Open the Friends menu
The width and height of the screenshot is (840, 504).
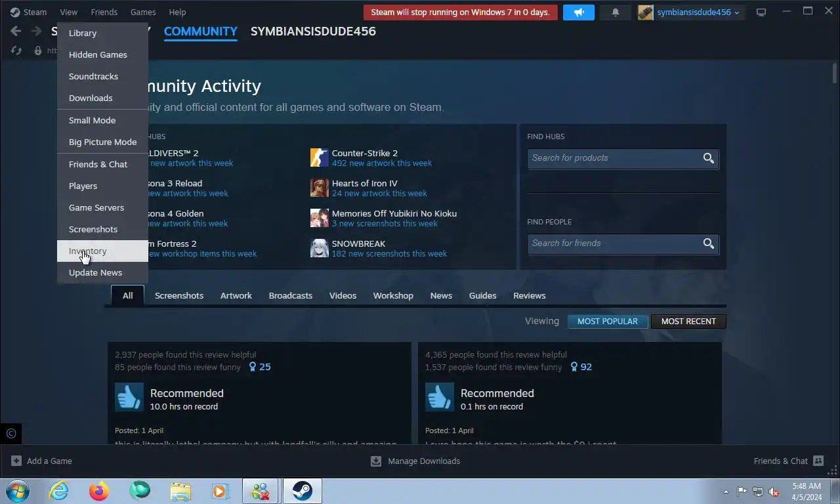tap(104, 12)
